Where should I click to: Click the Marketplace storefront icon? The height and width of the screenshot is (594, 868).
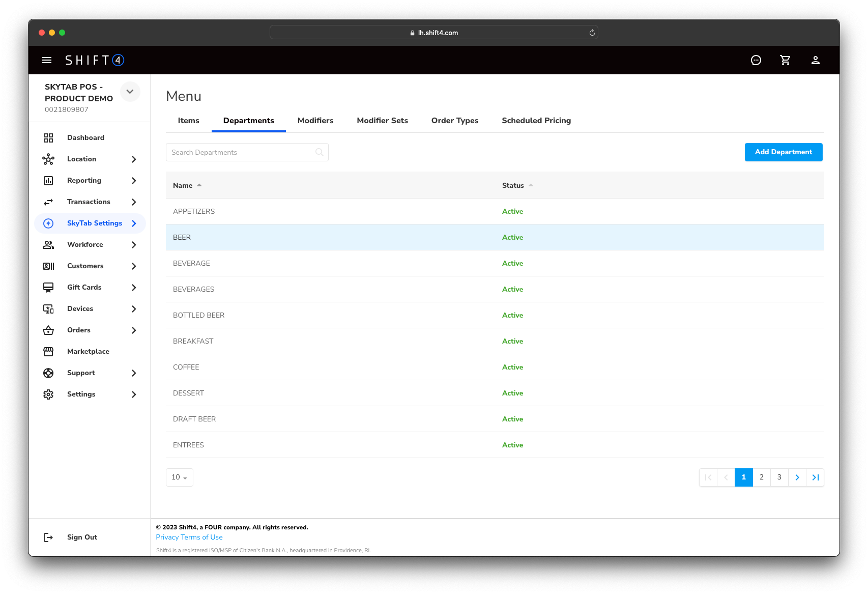coord(48,352)
